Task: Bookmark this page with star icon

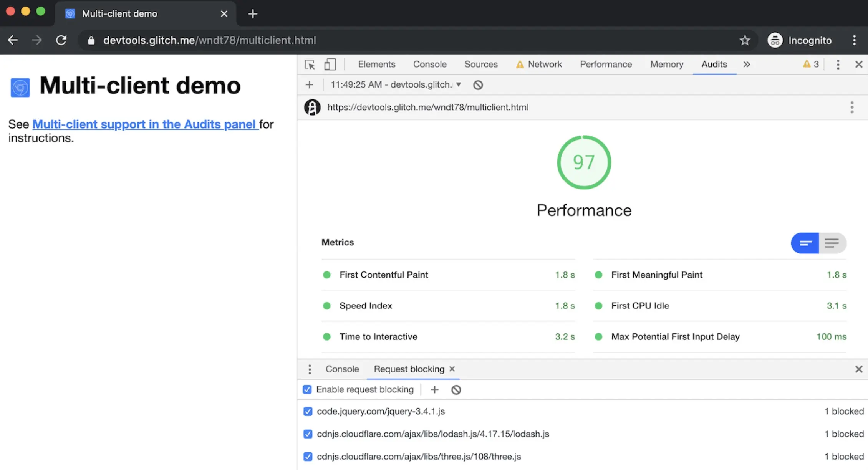Action: pyautogui.click(x=745, y=40)
